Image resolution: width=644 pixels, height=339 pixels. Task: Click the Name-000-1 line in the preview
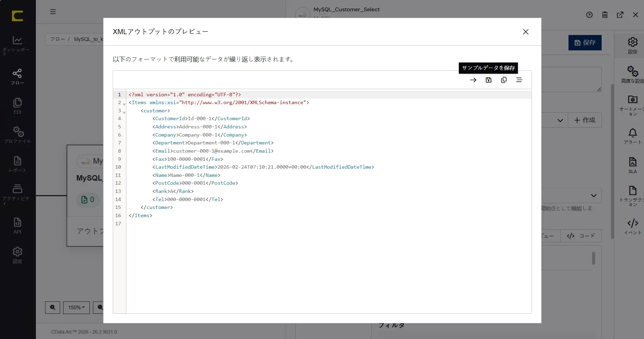pyautogui.click(x=186, y=175)
